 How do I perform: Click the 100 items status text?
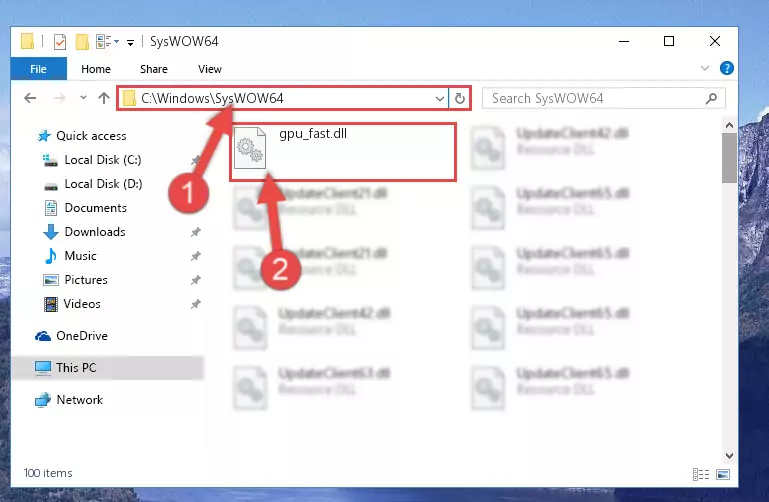point(48,473)
